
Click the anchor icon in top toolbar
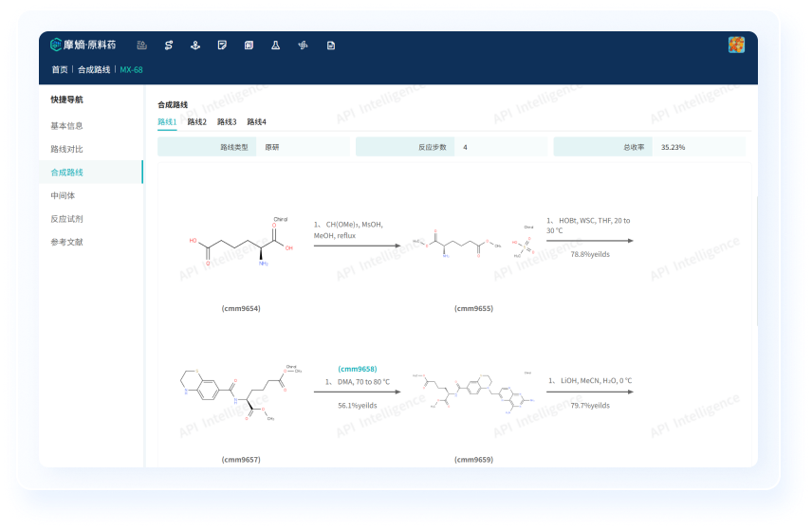click(x=195, y=46)
